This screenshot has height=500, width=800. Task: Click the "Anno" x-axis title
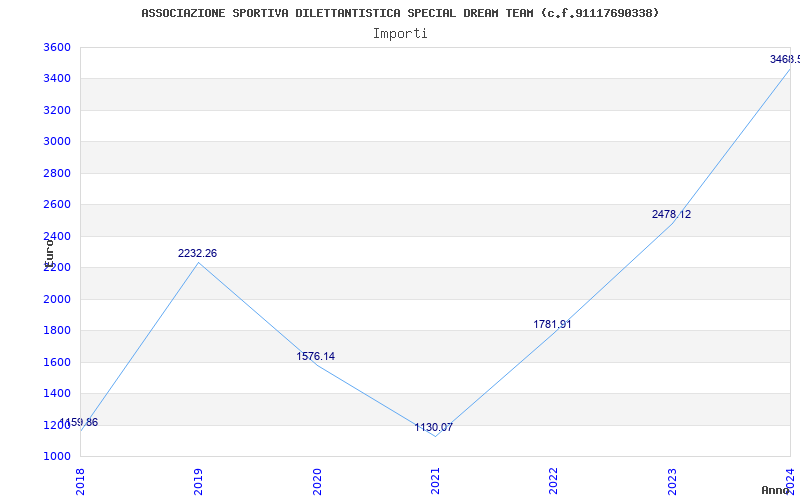pos(777,490)
